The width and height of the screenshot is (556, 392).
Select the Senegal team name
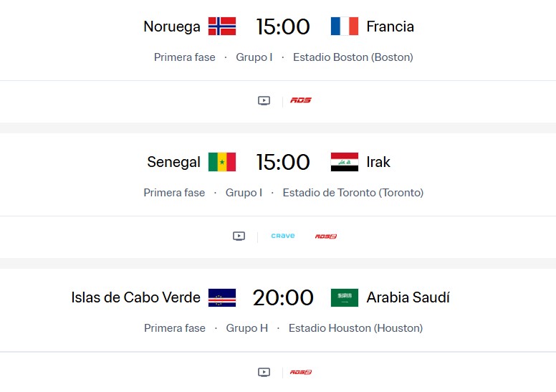[x=173, y=162]
